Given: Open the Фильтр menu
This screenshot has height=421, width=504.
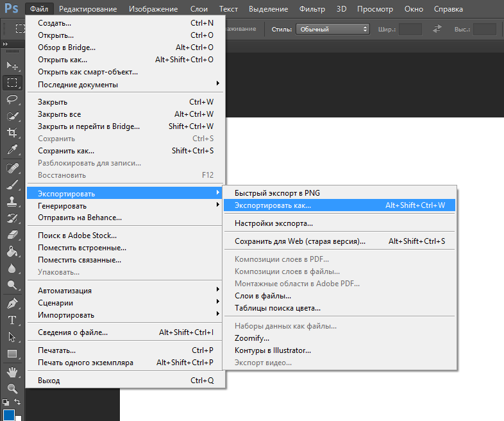Looking at the screenshot, I should tap(312, 9).
